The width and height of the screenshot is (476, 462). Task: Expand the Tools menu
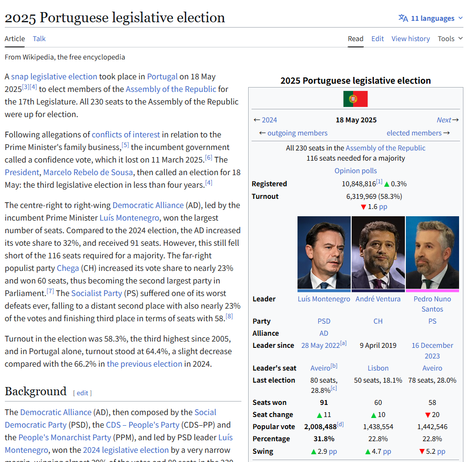(450, 39)
